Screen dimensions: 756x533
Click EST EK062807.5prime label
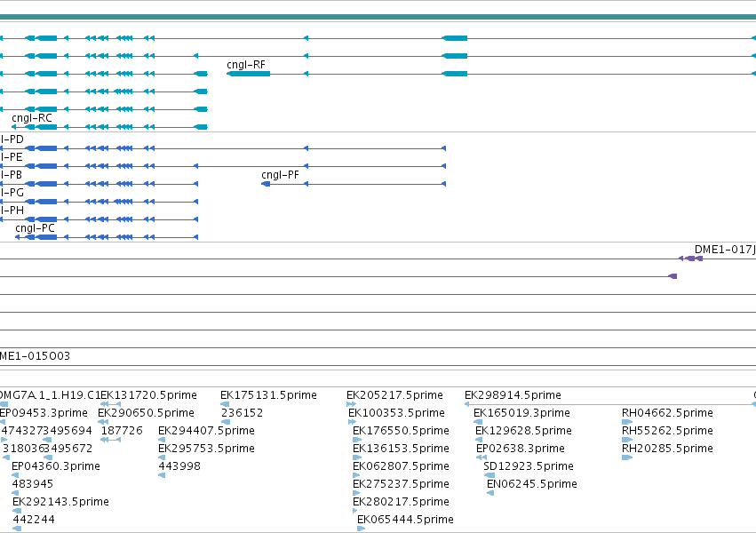(x=402, y=466)
